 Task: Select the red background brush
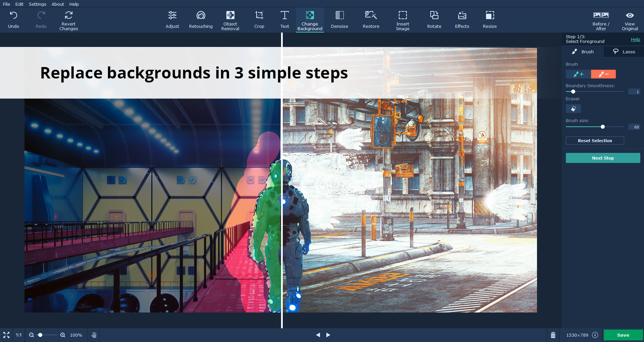point(603,74)
